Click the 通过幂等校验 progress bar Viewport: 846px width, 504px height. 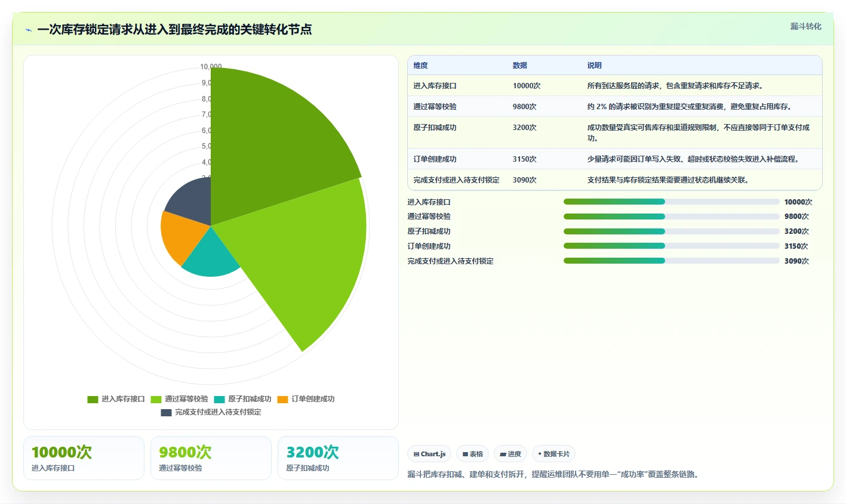pos(672,217)
